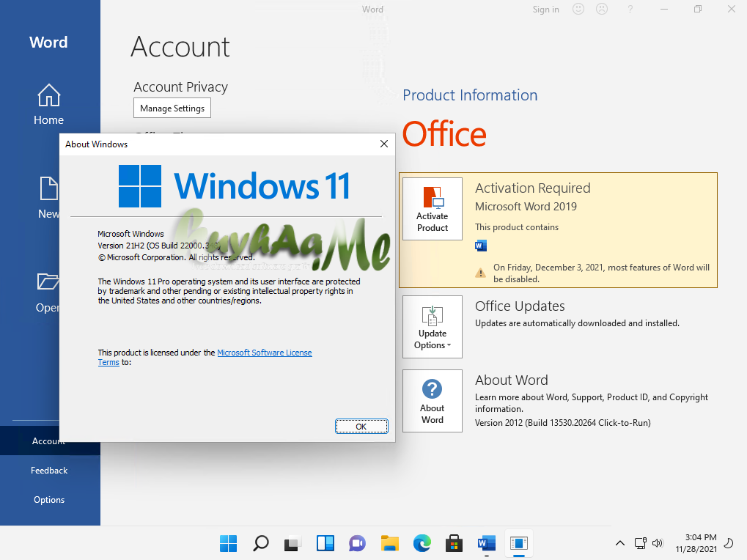Viewport: 747px width, 560px height.
Task: Expand hidden icons in the system tray
Action: [619, 543]
